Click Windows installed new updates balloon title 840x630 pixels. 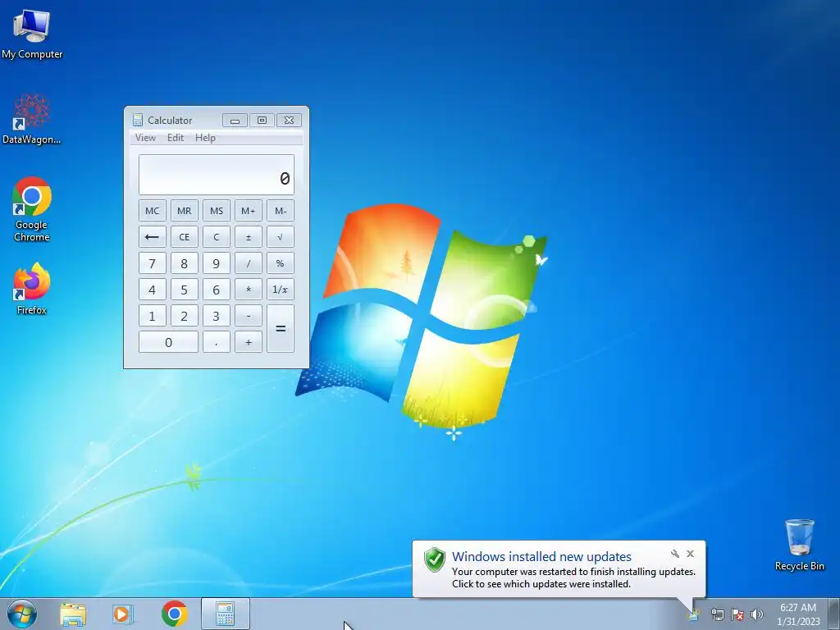[541, 557]
